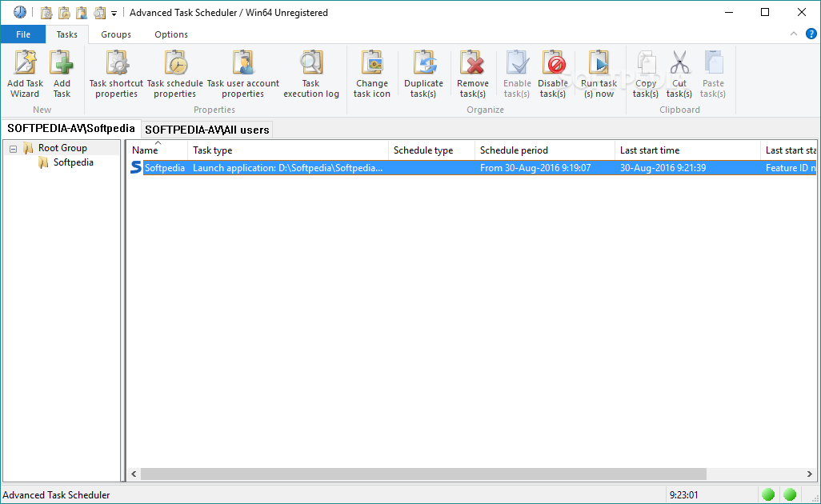Open Task schedule properties

click(175, 74)
